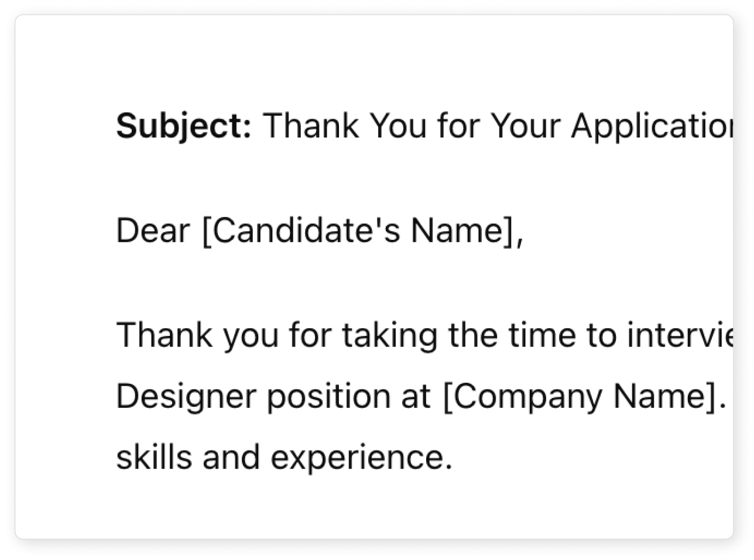Click the word "and" in the last line
754x560 pixels.
point(231,457)
